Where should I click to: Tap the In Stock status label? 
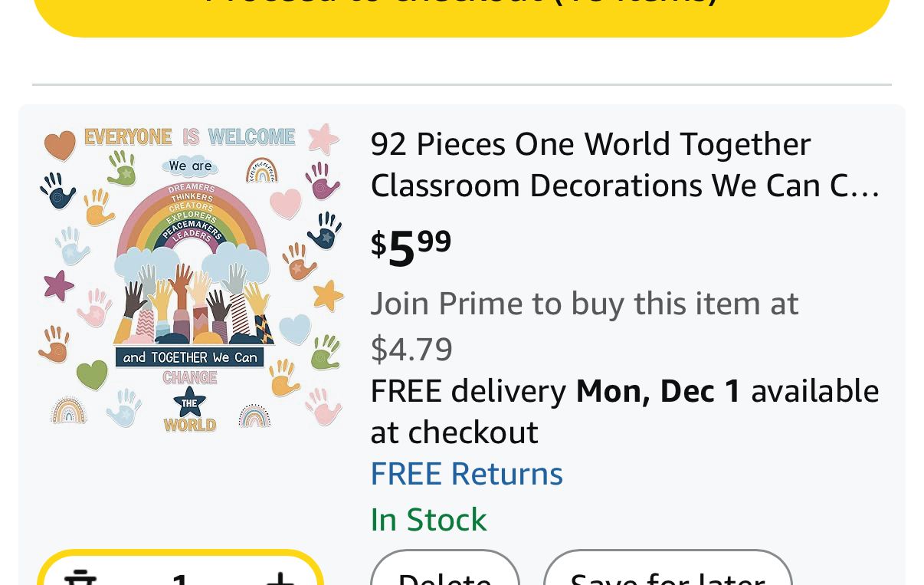click(428, 520)
